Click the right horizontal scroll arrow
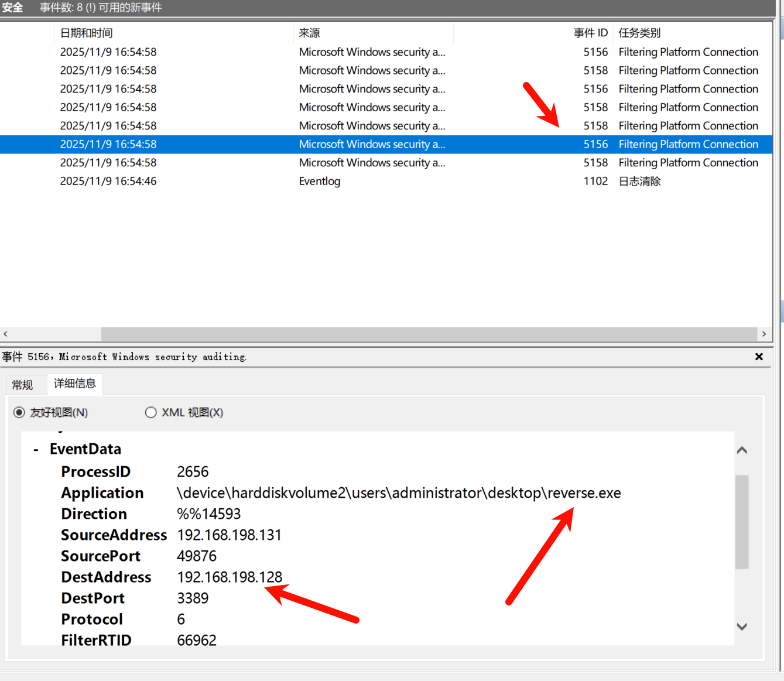This screenshot has width=784, height=681. (x=764, y=334)
